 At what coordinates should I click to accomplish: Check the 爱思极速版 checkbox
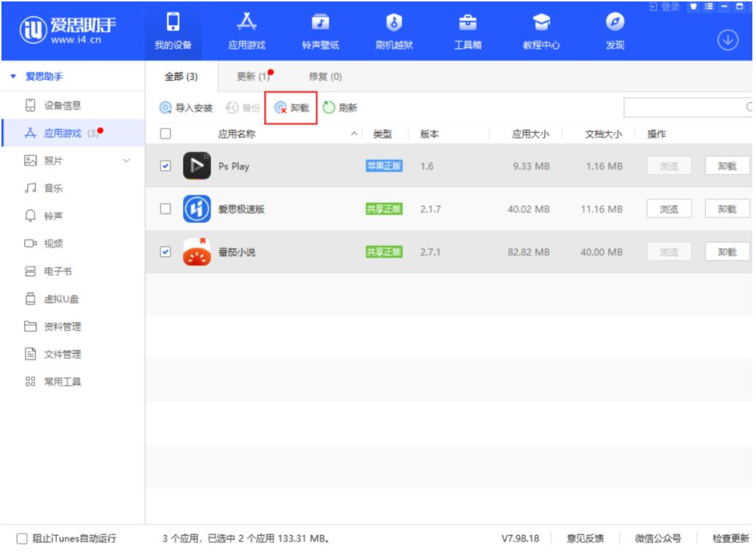(x=165, y=209)
